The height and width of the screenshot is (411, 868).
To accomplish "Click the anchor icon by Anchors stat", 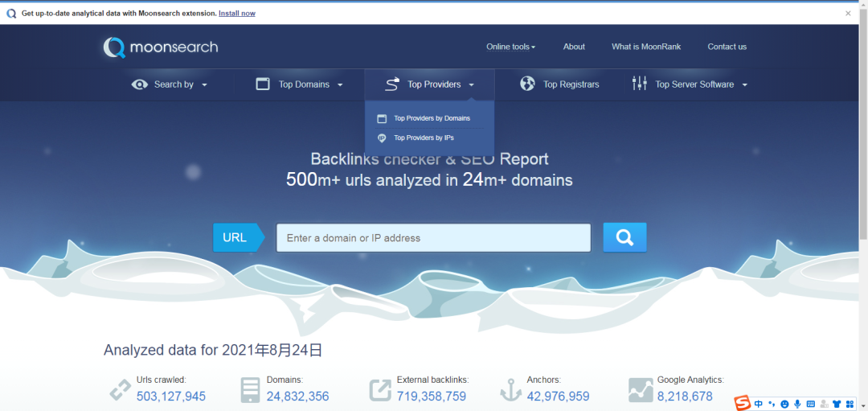I will click(511, 390).
